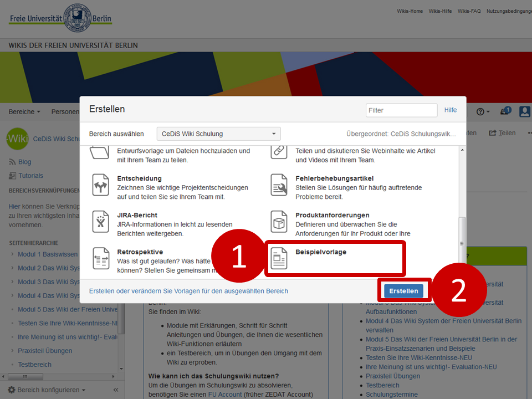Open Testbereich in the page tree

tap(34, 365)
